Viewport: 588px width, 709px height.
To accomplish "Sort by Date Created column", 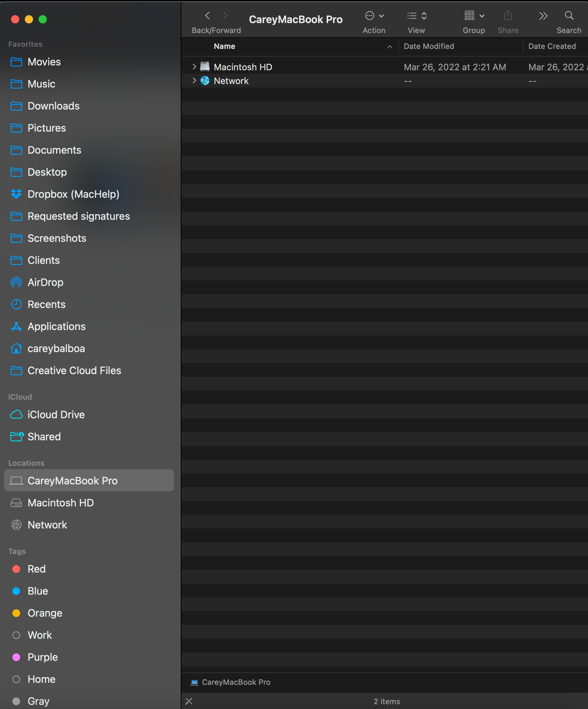I will click(556, 46).
